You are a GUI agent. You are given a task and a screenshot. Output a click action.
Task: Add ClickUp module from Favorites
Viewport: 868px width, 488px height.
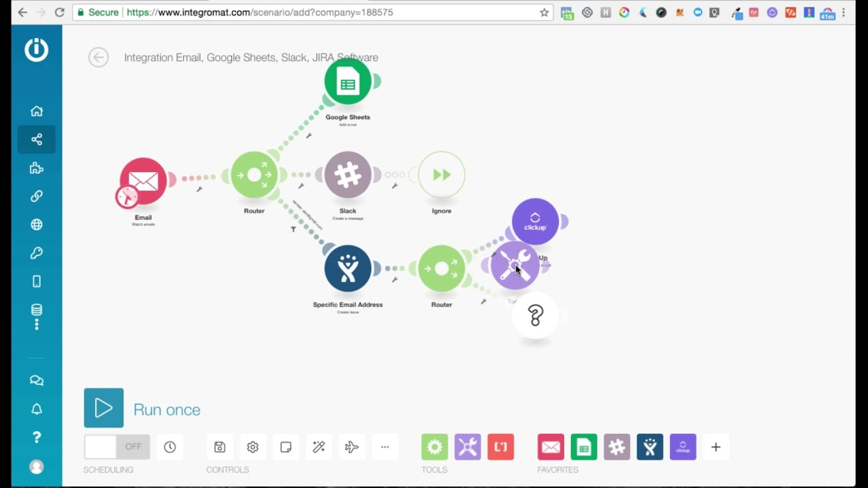coord(683,447)
